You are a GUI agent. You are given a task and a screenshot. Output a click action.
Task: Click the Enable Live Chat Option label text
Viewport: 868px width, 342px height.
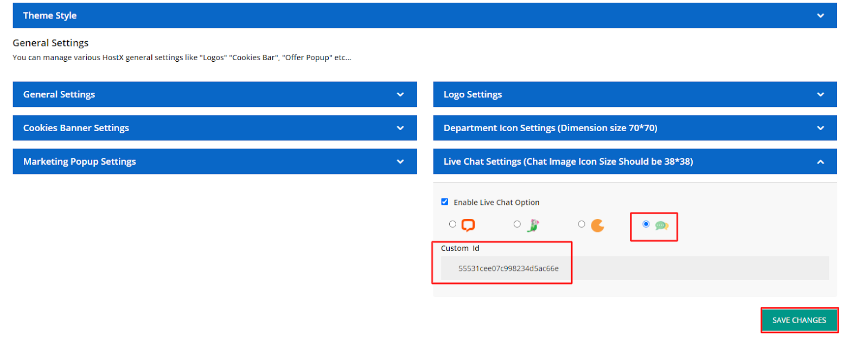[x=496, y=202]
